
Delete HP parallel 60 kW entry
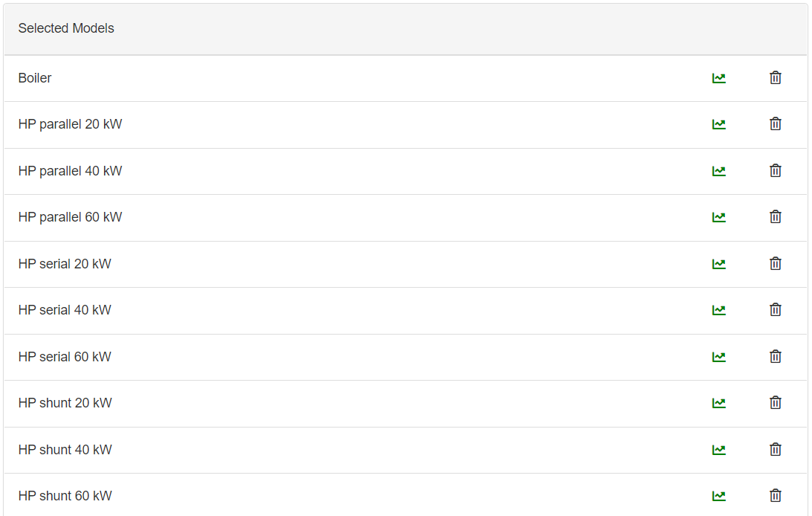tap(775, 217)
